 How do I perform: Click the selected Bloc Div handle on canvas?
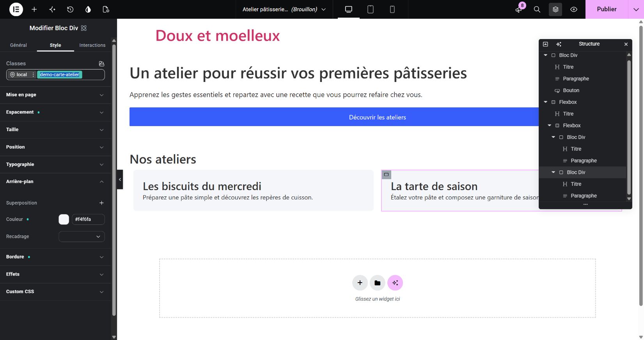(x=386, y=174)
